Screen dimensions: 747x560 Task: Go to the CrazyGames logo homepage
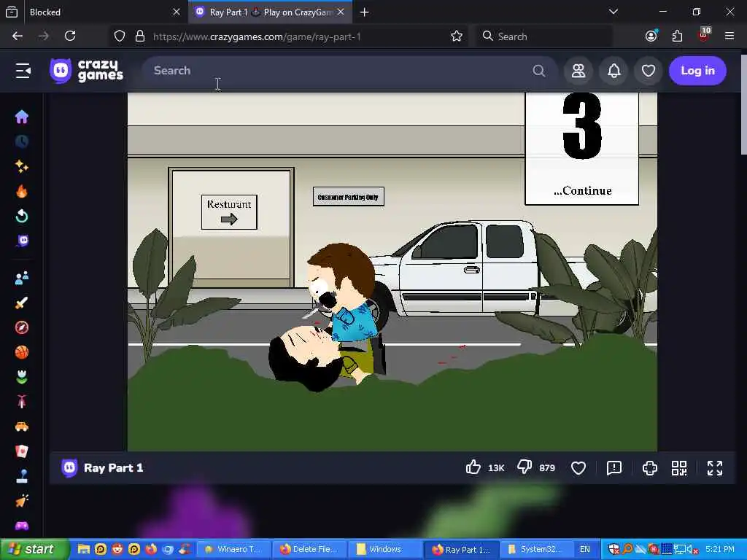tap(86, 71)
